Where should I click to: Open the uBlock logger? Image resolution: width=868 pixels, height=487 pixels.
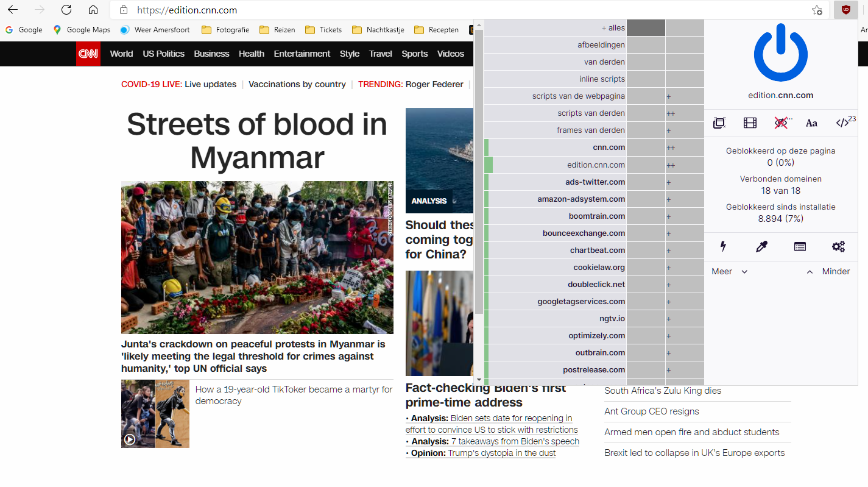[x=800, y=246]
